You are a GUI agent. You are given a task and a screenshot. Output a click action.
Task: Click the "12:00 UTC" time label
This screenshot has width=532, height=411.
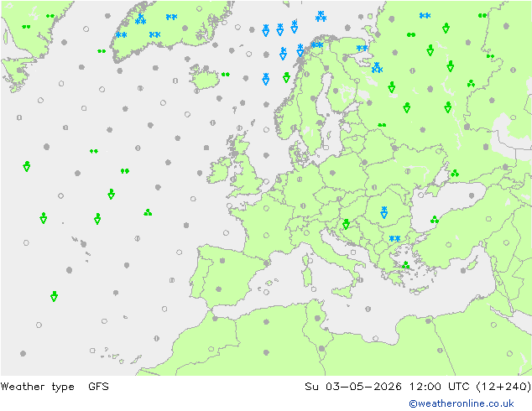pyautogui.click(x=440, y=386)
